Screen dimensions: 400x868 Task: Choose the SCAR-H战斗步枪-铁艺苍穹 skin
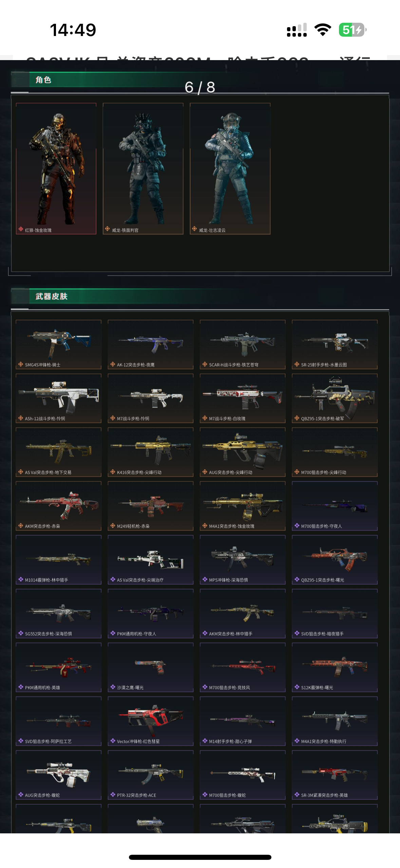[243, 344]
